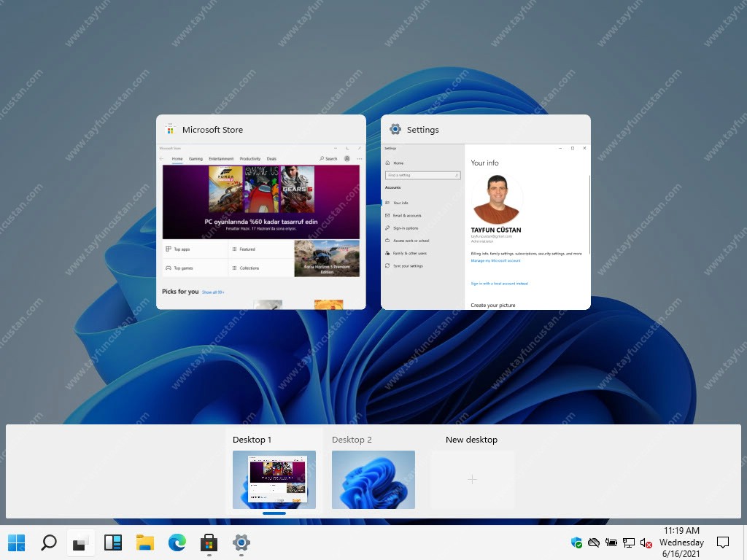Viewport: 747px width, 560px height.
Task: Click the OneDrive cloud tray icon
Action: [x=594, y=542]
